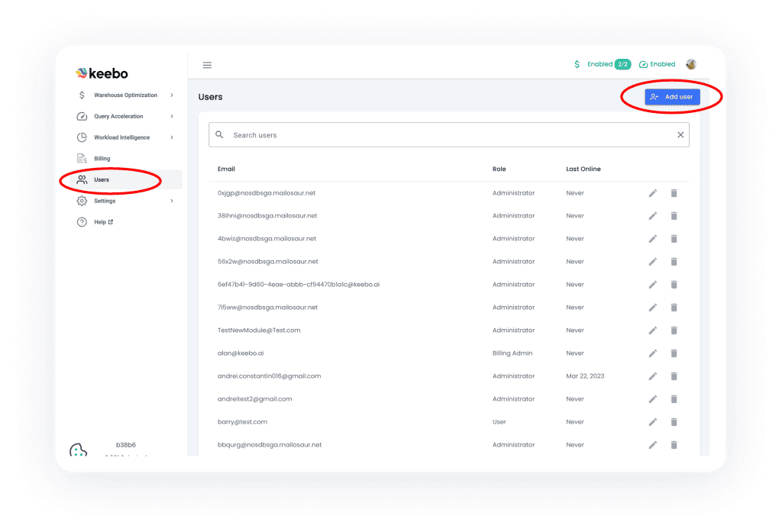Viewport: 782px width, 532px height.
Task: Click the gauge Enabled status indicator
Action: (x=657, y=65)
